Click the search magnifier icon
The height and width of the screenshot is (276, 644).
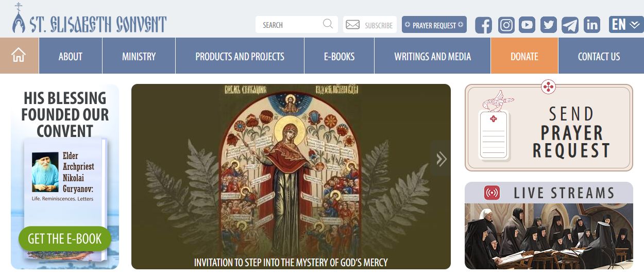(x=328, y=24)
